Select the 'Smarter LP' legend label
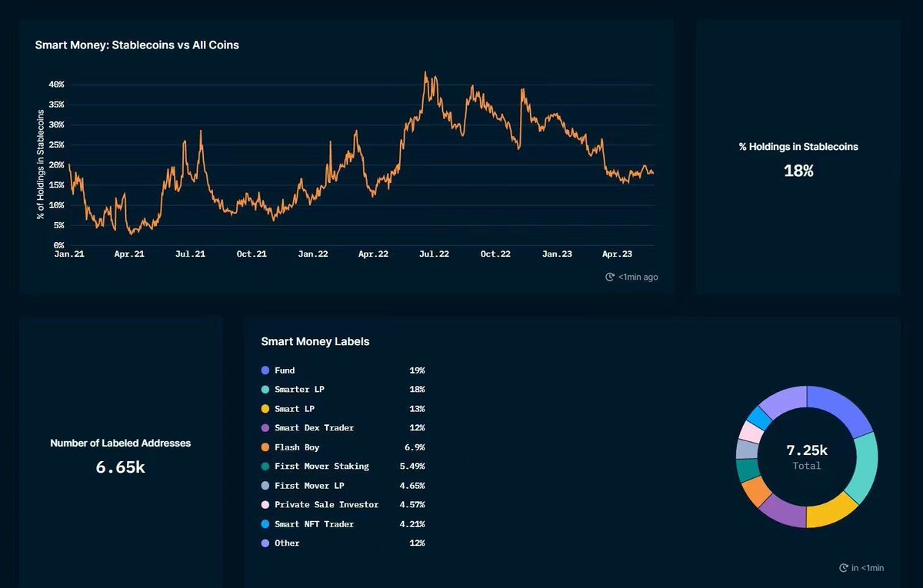 pos(299,390)
